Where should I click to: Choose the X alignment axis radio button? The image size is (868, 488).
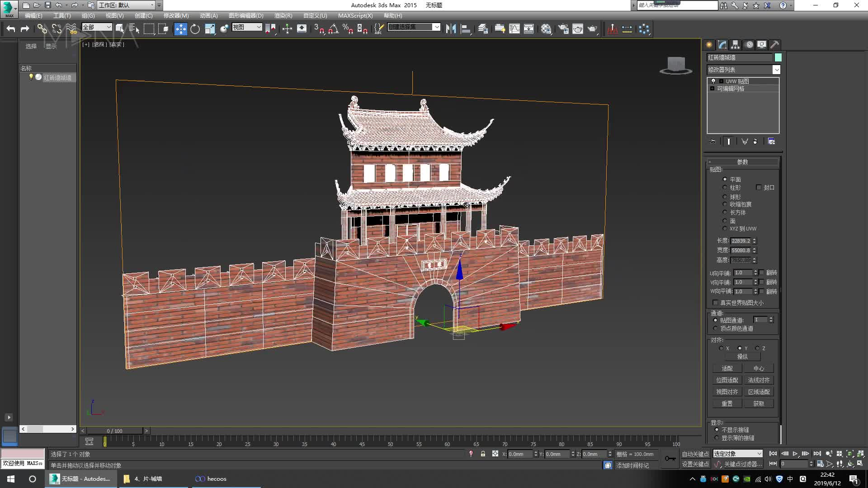[x=721, y=348]
